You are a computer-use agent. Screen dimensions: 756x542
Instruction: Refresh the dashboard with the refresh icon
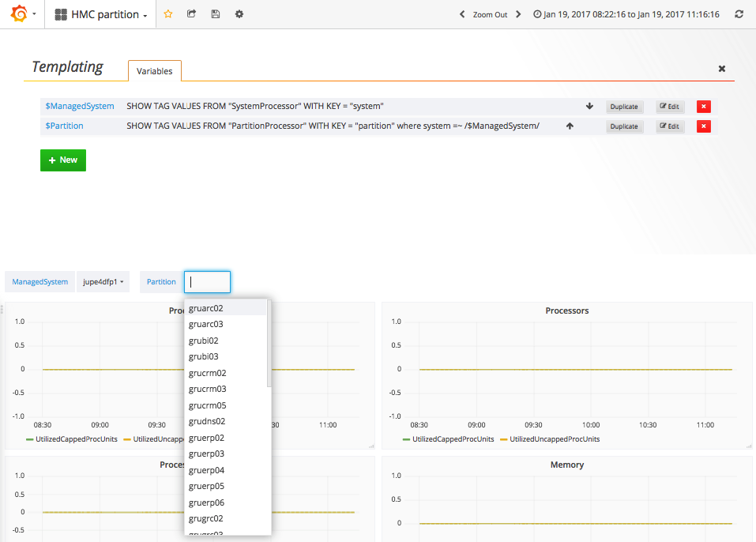point(738,13)
